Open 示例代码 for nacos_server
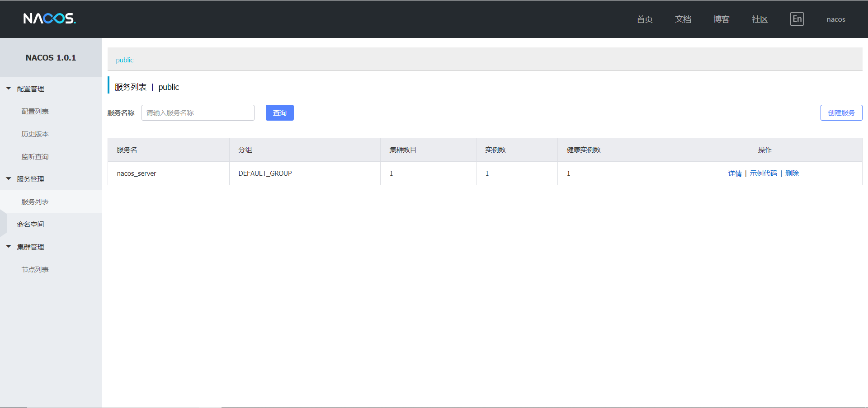 [764, 174]
